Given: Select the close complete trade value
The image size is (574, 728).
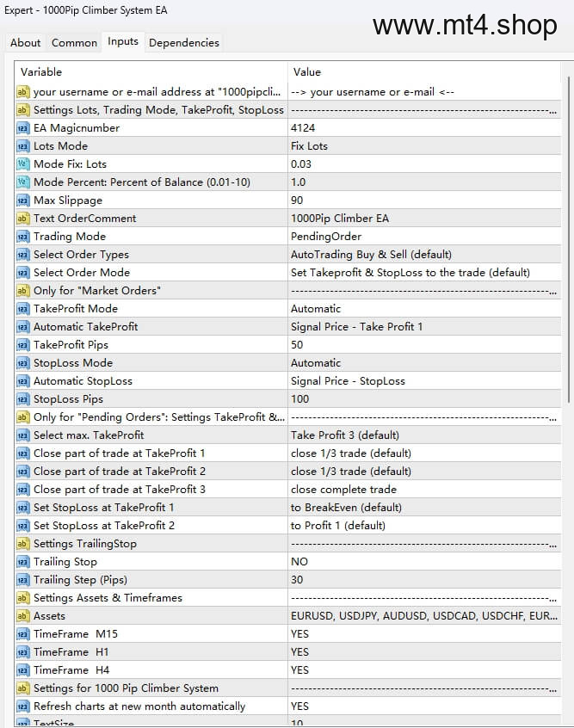Looking at the screenshot, I should (x=424, y=490).
